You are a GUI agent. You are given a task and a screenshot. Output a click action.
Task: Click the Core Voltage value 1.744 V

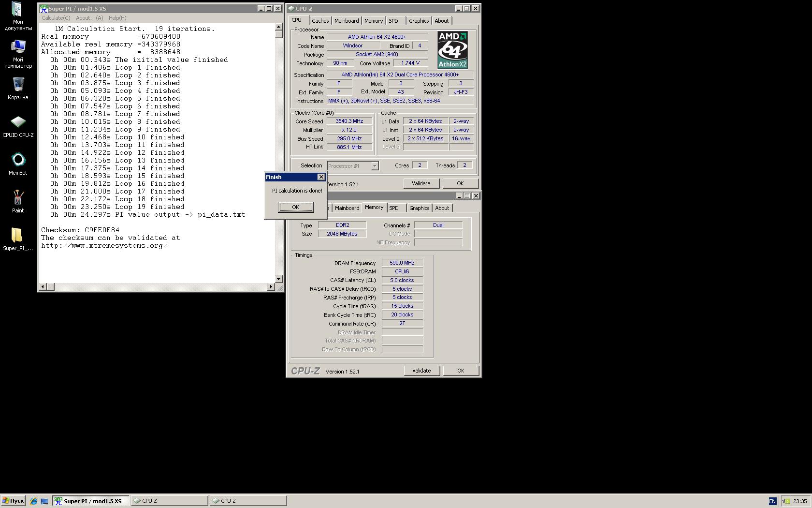click(410, 63)
